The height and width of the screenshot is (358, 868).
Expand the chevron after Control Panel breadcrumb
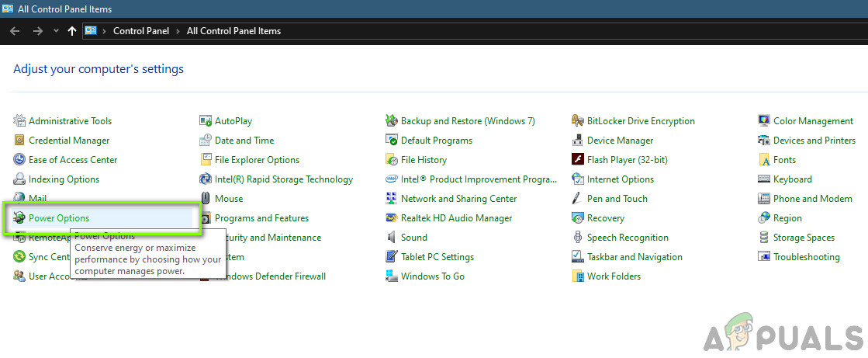tap(178, 31)
